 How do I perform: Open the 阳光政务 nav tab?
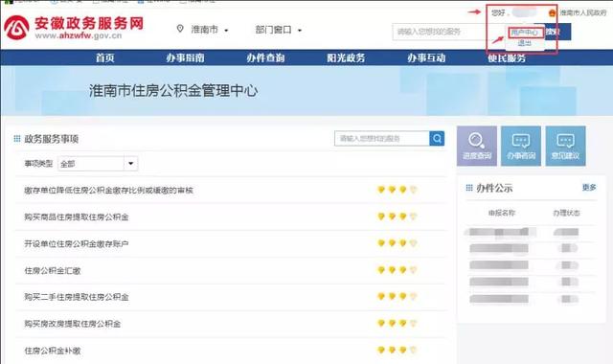[346, 58]
